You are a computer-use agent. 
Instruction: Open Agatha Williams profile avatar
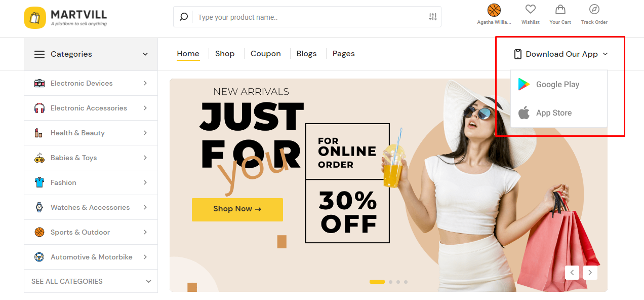494,10
